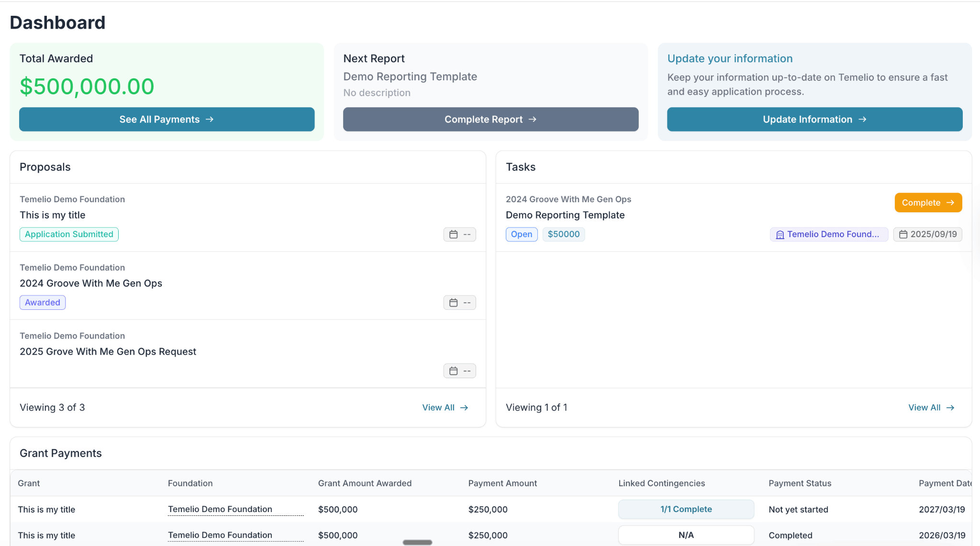980x546 pixels.
Task: Click Not yet started payment status
Action: pyautogui.click(x=798, y=510)
